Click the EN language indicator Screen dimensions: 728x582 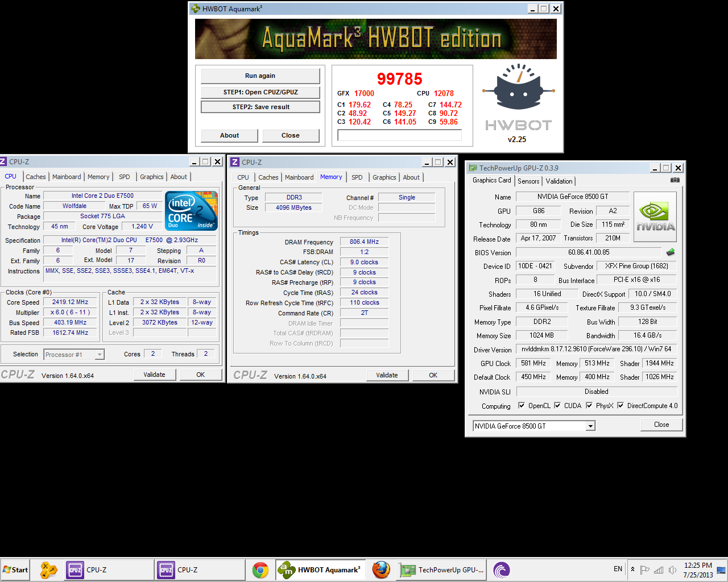(x=618, y=569)
